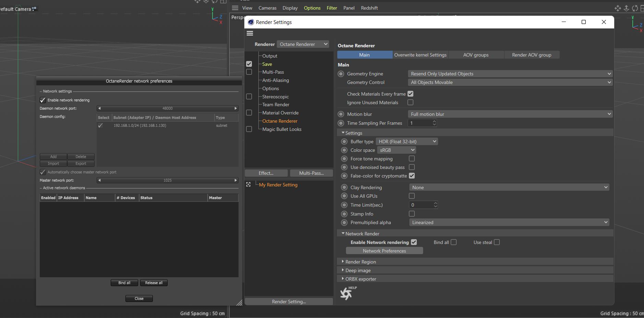
Task: Click Release all in network preferences
Action: pyautogui.click(x=154, y=283)
